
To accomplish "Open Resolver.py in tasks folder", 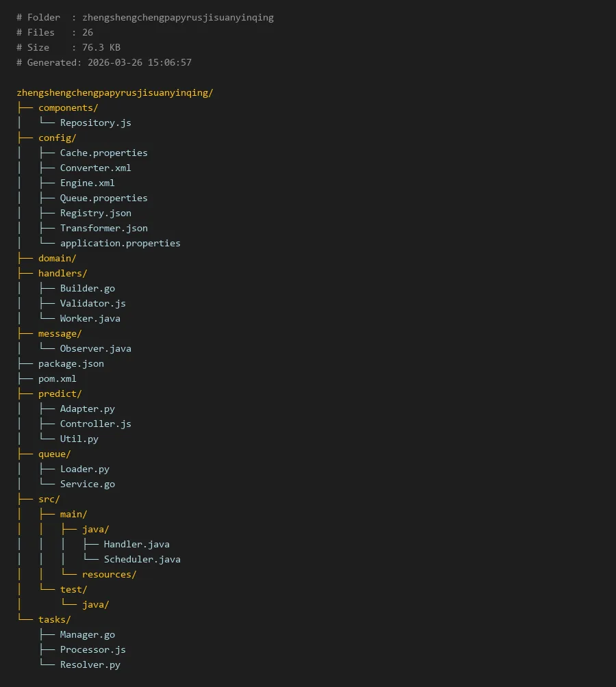I will [x=90, y=664].
